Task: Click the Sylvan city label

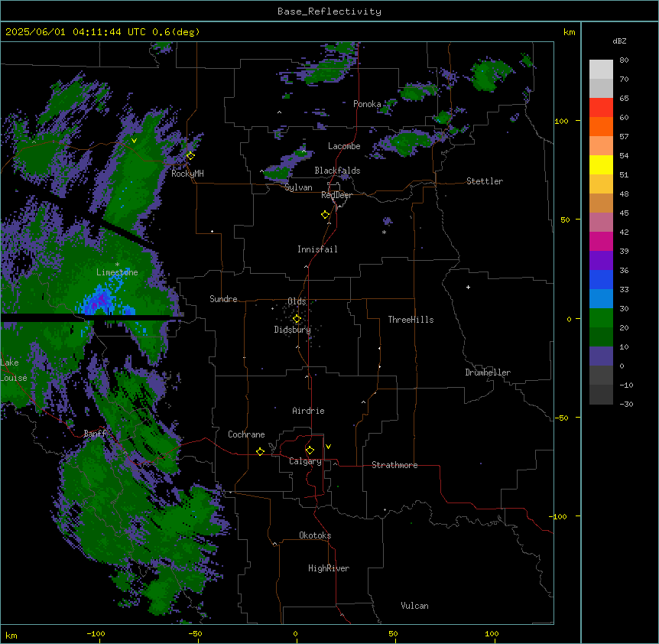Action: [298, 187]
